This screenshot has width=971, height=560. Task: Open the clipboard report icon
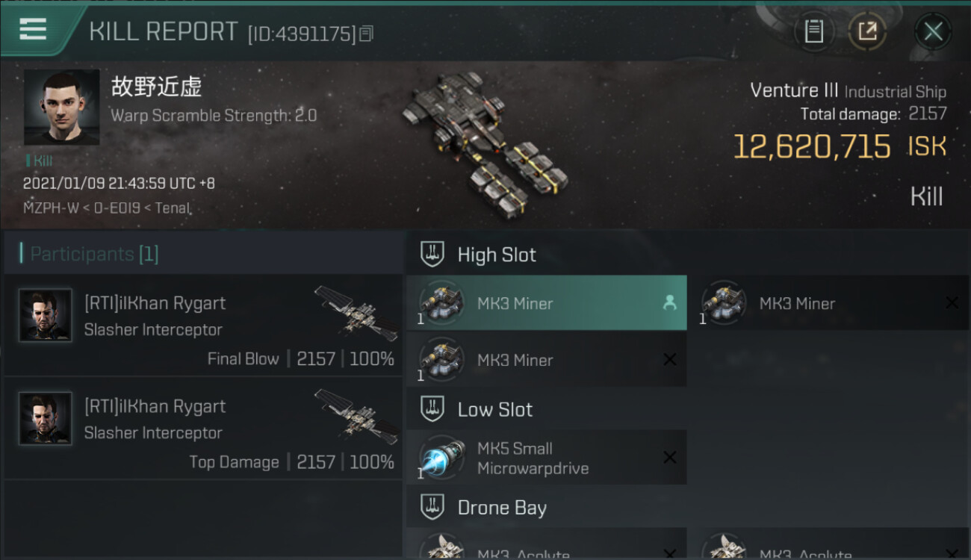pos(813,31)
